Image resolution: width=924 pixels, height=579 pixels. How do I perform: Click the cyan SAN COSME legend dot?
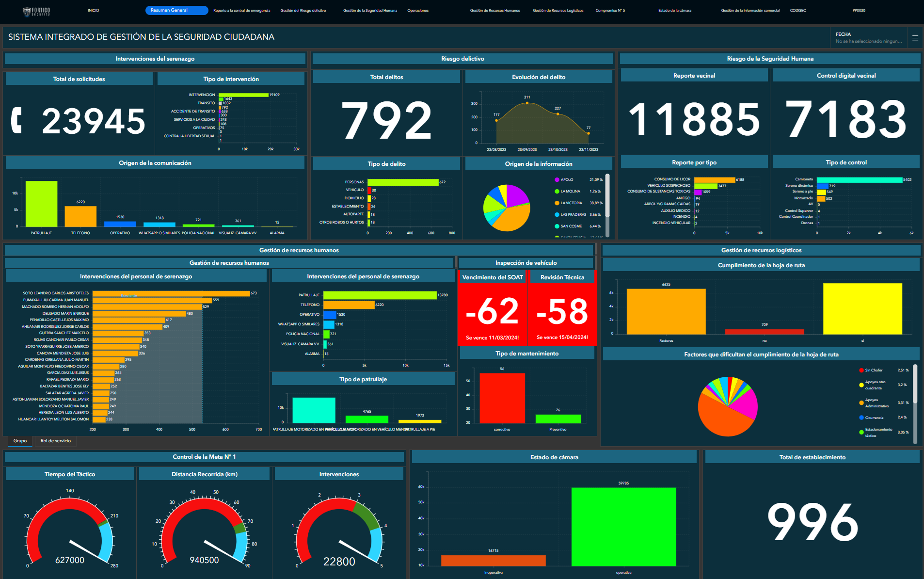pyautogui.click(x=557, y=226)
